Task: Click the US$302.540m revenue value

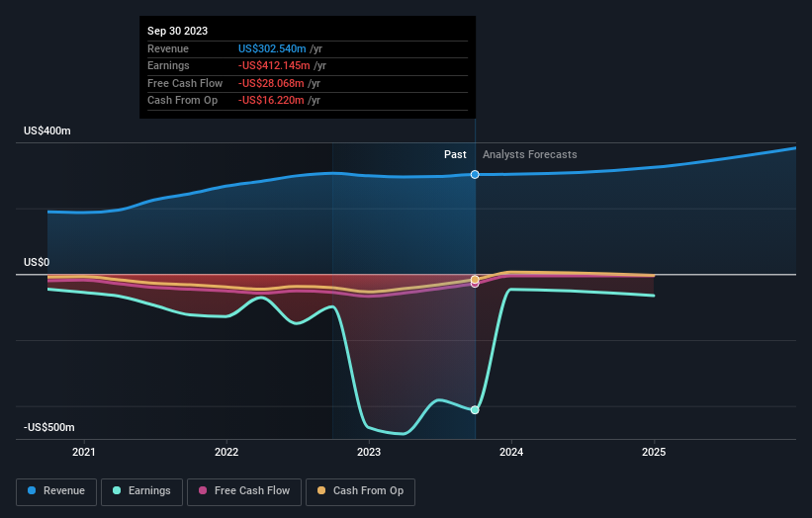Action: click(x=272, y=48)
